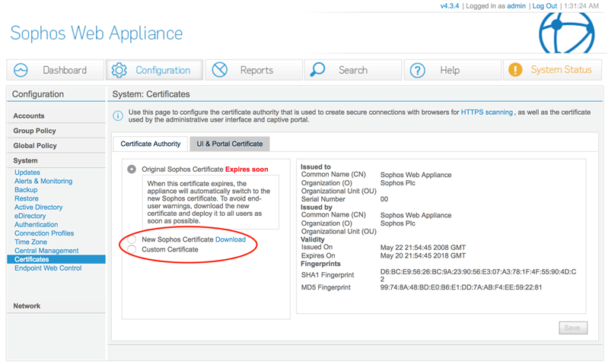608x364 pixels.
Task: Open Active Directory settings
Action: coord(38,207)
